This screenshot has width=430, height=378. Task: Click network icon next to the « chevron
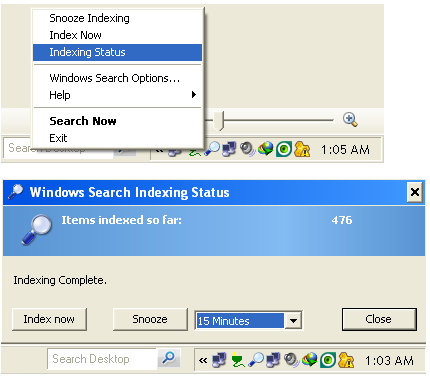click(219, 360)
